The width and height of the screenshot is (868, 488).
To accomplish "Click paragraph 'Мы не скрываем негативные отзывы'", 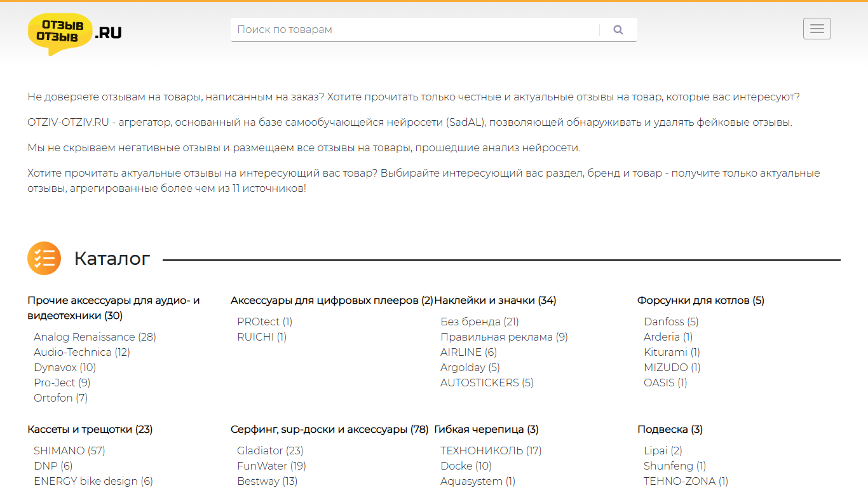I will 304,148.
